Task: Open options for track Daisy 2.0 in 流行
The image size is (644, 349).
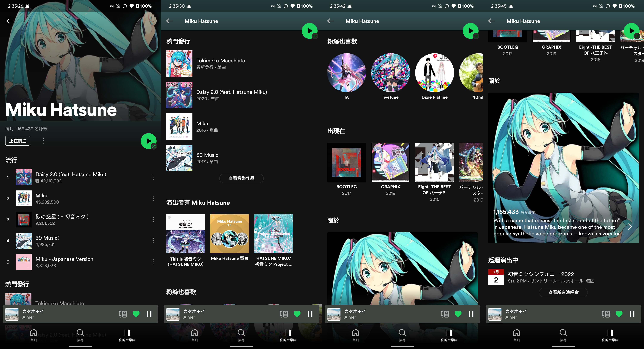Action: [153, 177]
